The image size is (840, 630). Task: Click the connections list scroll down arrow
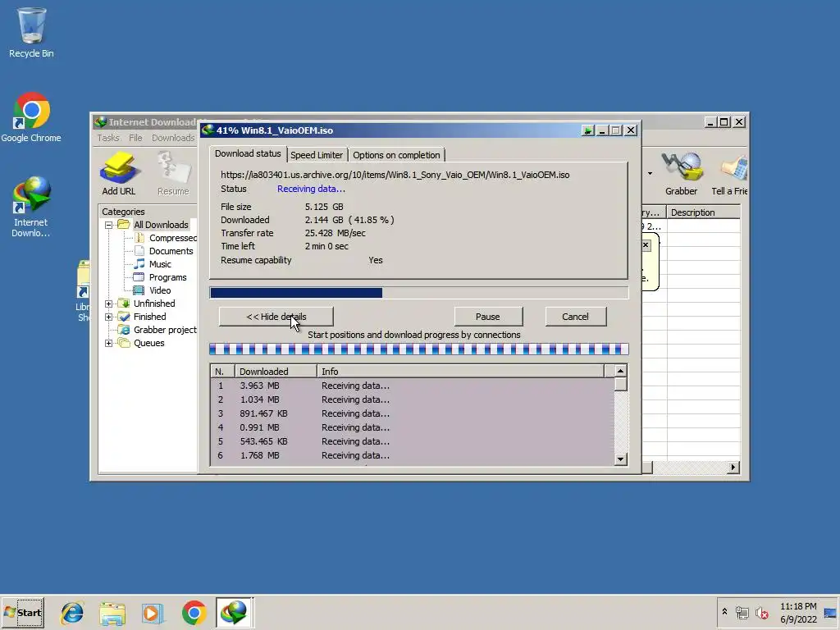620,459
